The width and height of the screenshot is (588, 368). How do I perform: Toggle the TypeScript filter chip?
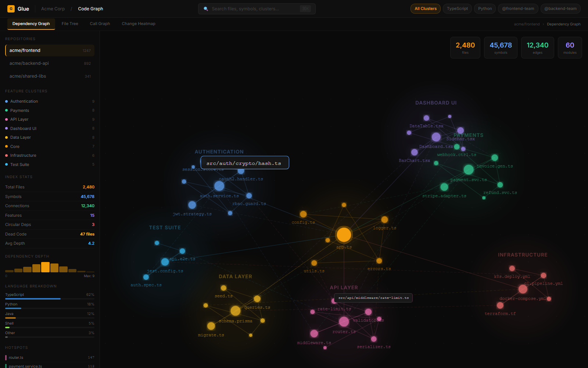click(x=457, y=9)
